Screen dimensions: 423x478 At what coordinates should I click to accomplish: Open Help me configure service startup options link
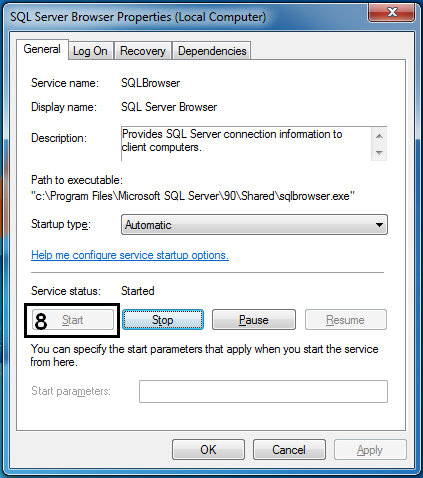[130, 255]
